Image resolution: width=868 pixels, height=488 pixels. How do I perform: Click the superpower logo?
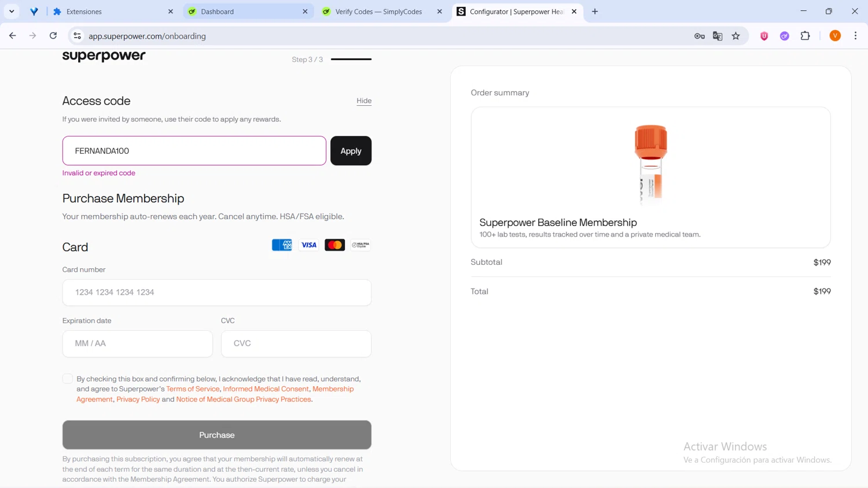[104, 56]
